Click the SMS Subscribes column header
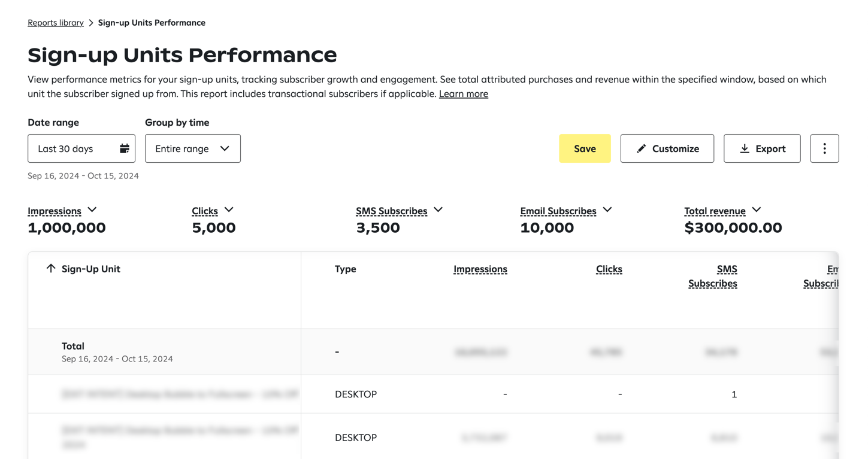Screen dimensions: 868x459 (713, 276)
